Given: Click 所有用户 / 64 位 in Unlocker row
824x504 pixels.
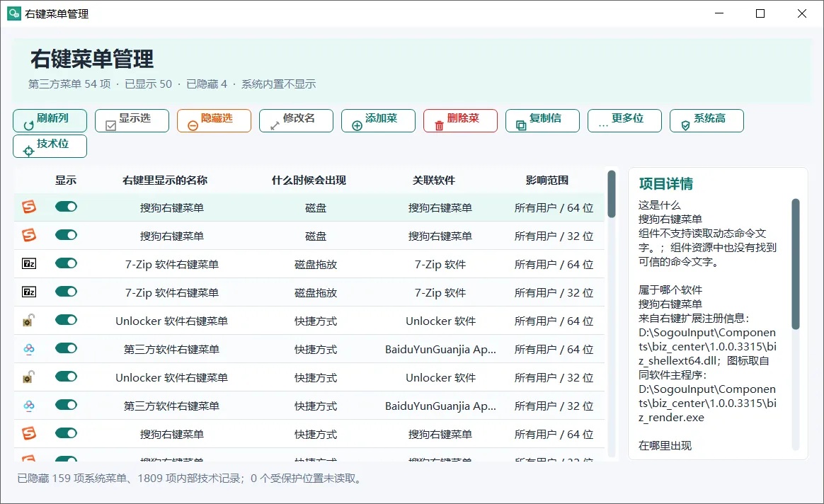Looking at the screenshot, I should 554,321.
